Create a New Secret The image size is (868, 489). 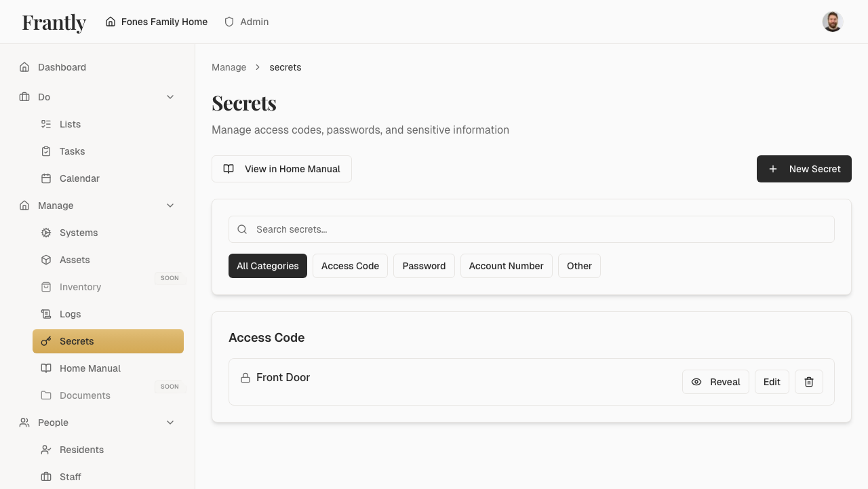click(804, 169)
